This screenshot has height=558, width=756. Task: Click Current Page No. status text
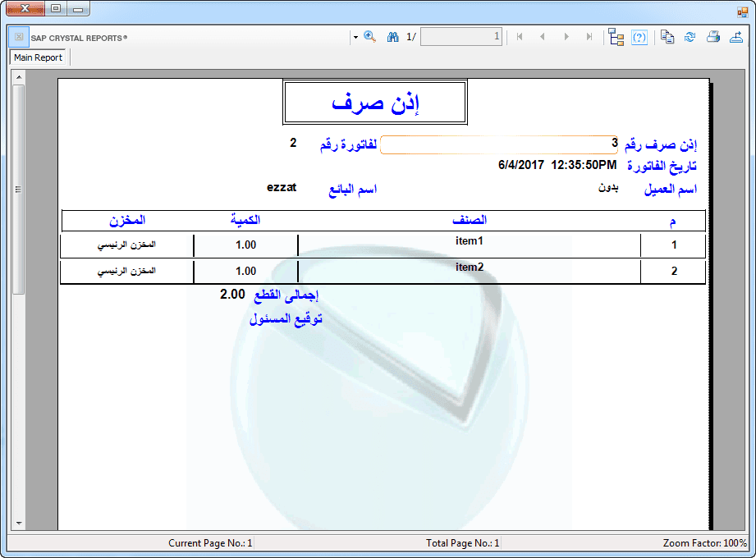pyautogui.click(x=210, y=543)
